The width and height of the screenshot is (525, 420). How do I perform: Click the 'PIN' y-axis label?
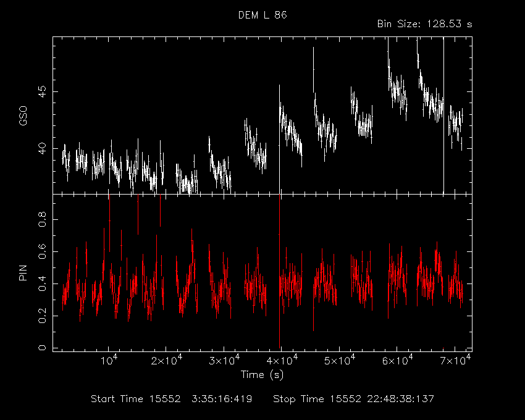23,272
